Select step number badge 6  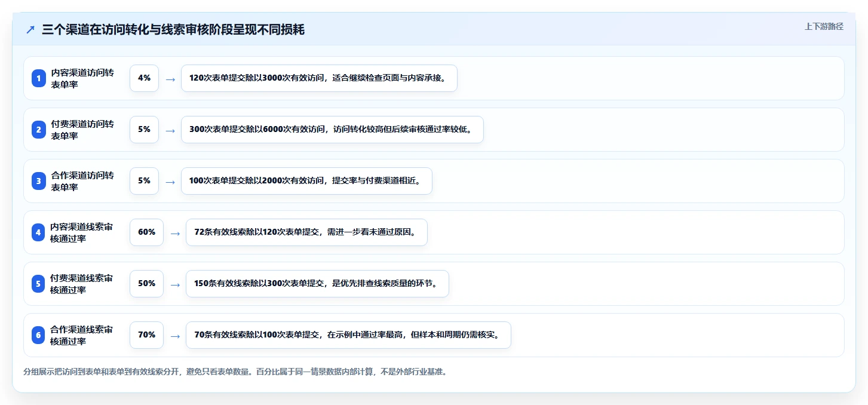click(39, 335)
